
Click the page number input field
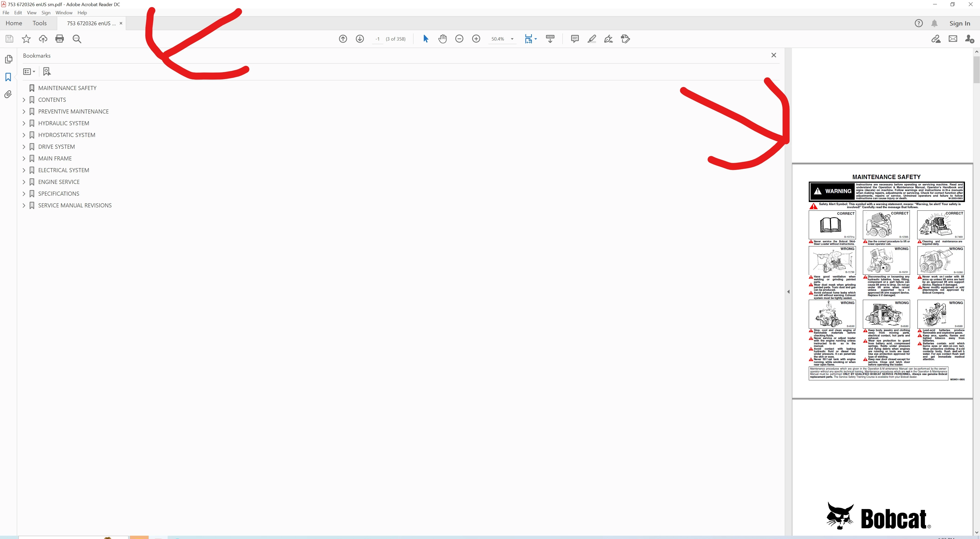(377, 39)
